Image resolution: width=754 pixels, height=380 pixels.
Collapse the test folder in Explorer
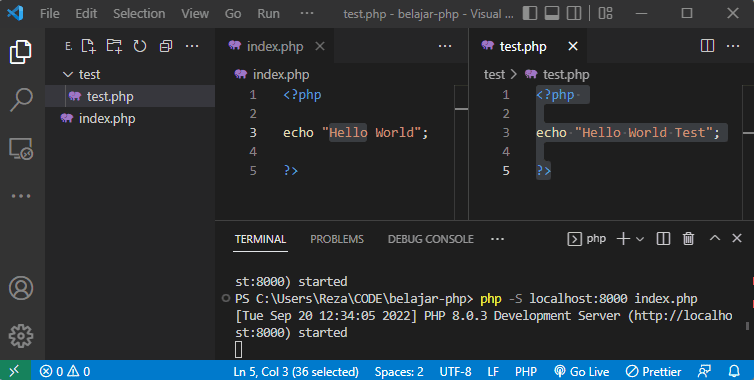coord(130,75)
